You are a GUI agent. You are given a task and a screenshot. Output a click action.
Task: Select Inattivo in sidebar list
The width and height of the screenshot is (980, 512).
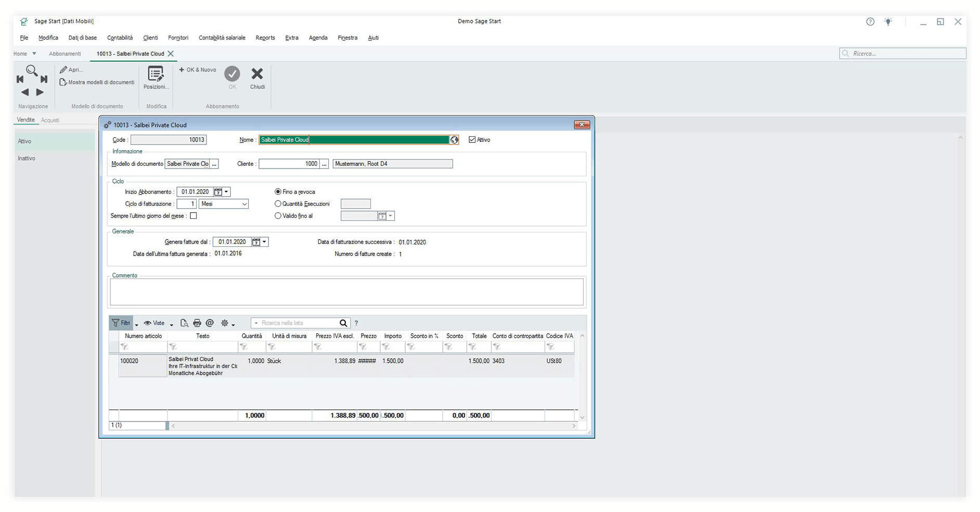27,158
